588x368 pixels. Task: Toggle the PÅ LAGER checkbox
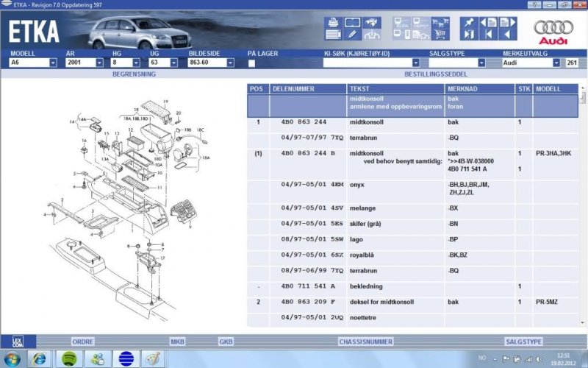click(252, 63)
